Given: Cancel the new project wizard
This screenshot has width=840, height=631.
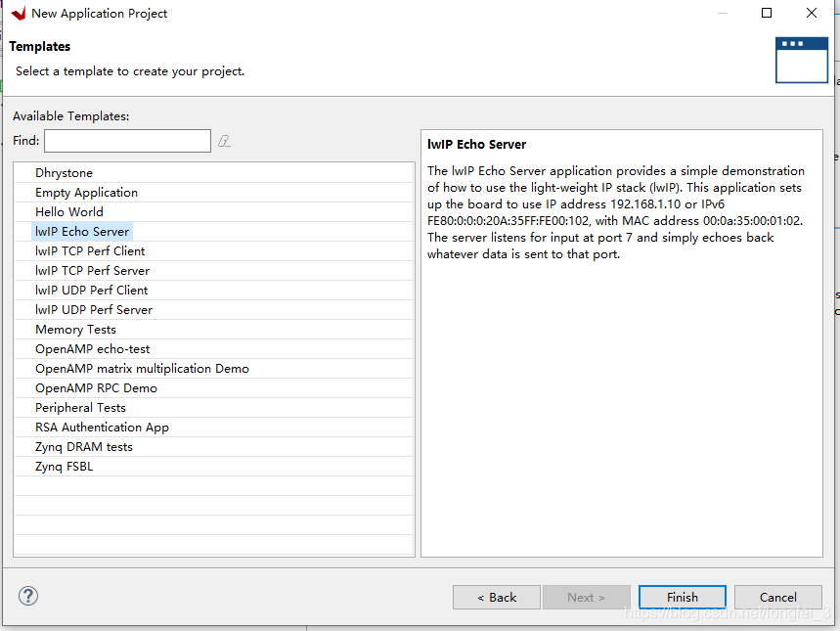Looking at the screenshot, I should tap(778, 597).
